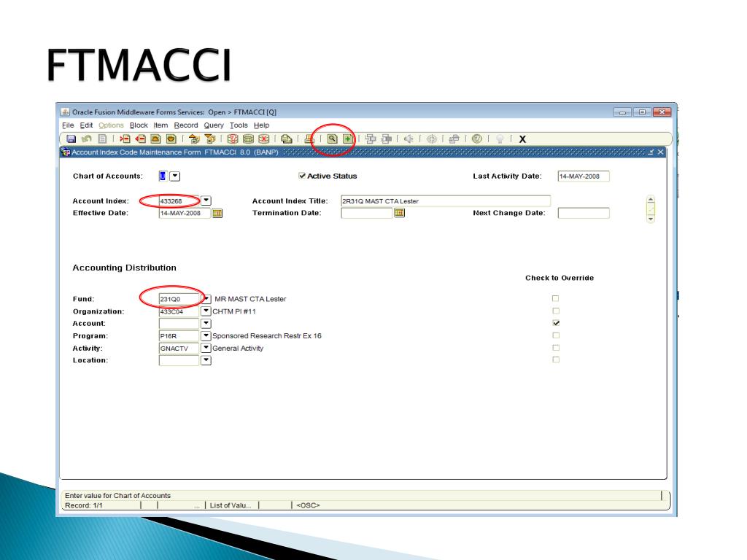Screen dimensions: 747x560
Task: Click the Broadcast speaker toolbar icon
Action: tap(409, 139)
